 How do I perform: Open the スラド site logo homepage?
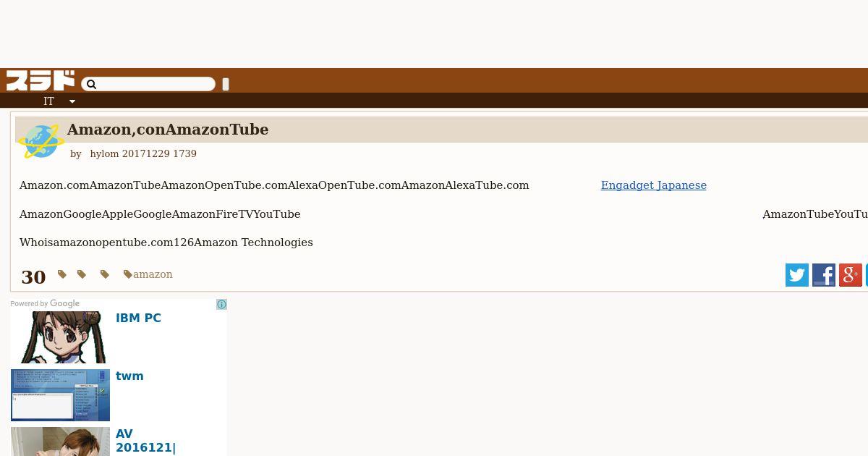[41, 80]
